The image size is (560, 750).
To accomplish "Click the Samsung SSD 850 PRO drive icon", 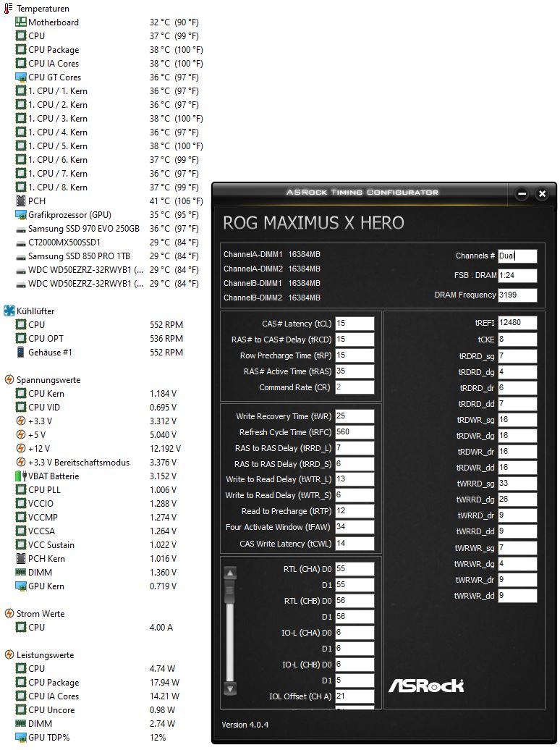I will pos(20,257).
